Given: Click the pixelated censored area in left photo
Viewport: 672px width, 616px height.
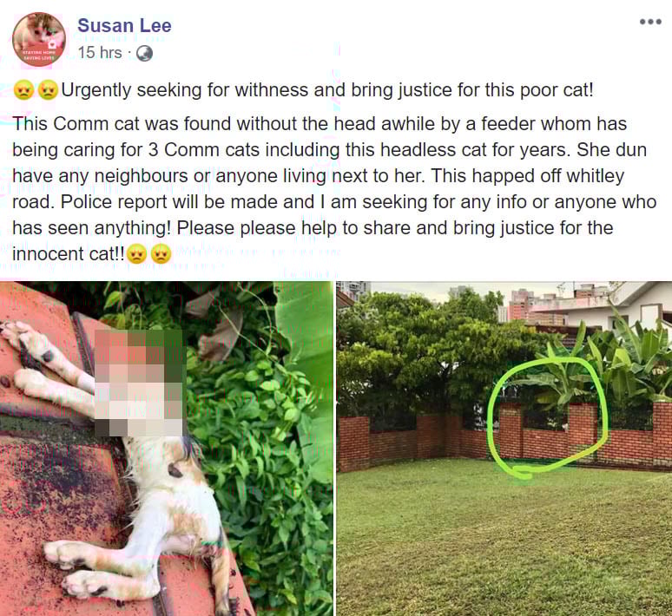Looking at the screenshot, I should [x=139, y=383].
